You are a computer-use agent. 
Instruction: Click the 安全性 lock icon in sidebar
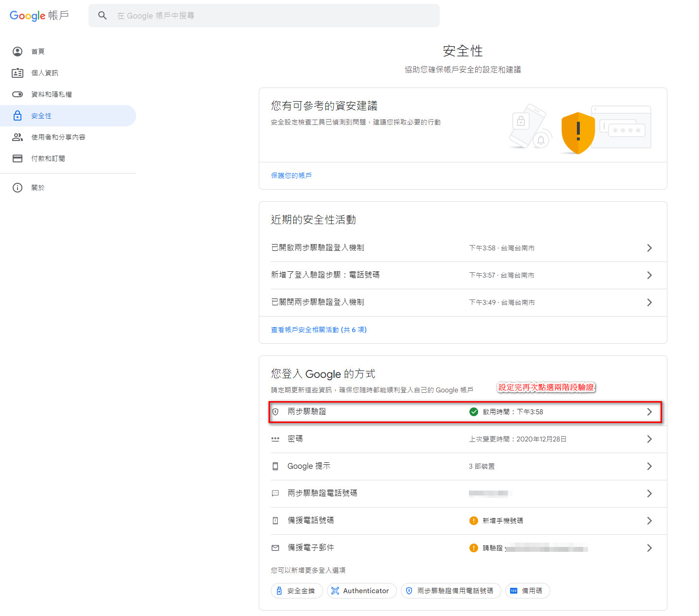tap(18, 116)
